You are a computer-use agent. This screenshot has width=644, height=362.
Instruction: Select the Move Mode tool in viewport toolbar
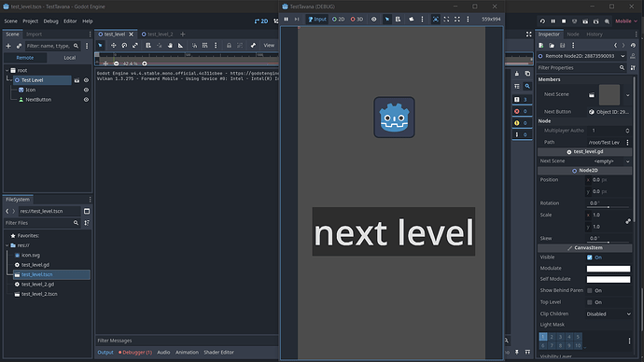[113, 45]
